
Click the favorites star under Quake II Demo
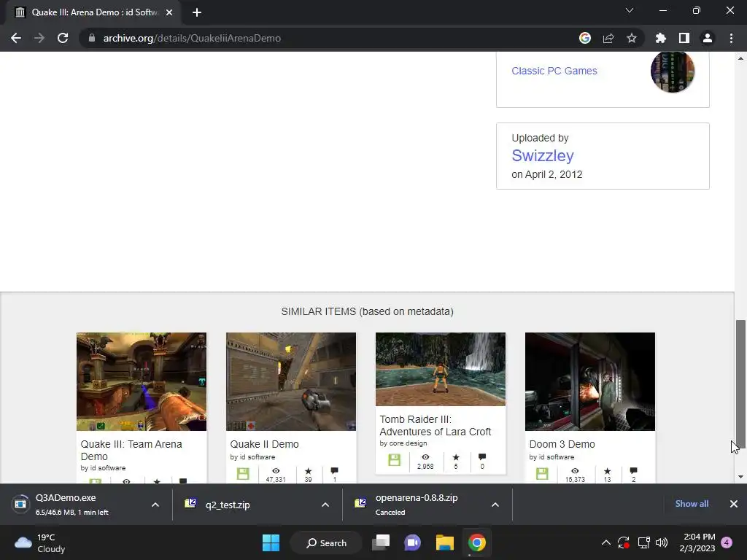309,471
